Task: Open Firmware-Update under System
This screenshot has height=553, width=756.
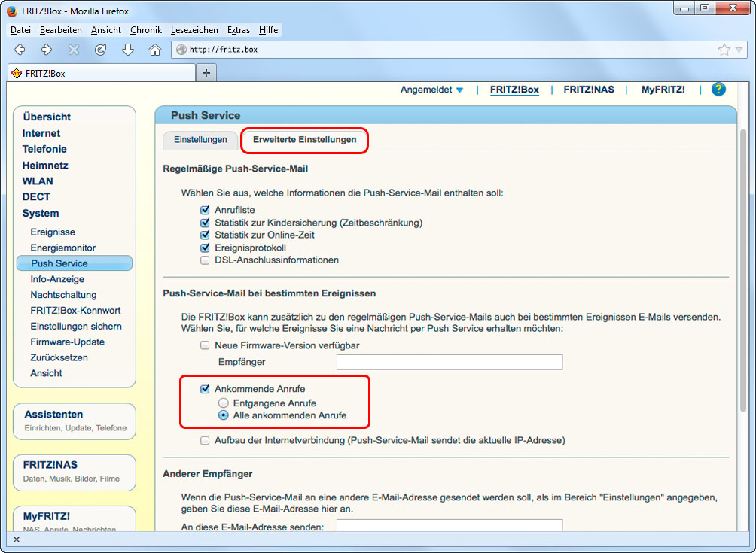Action: [x=68, y=342]
